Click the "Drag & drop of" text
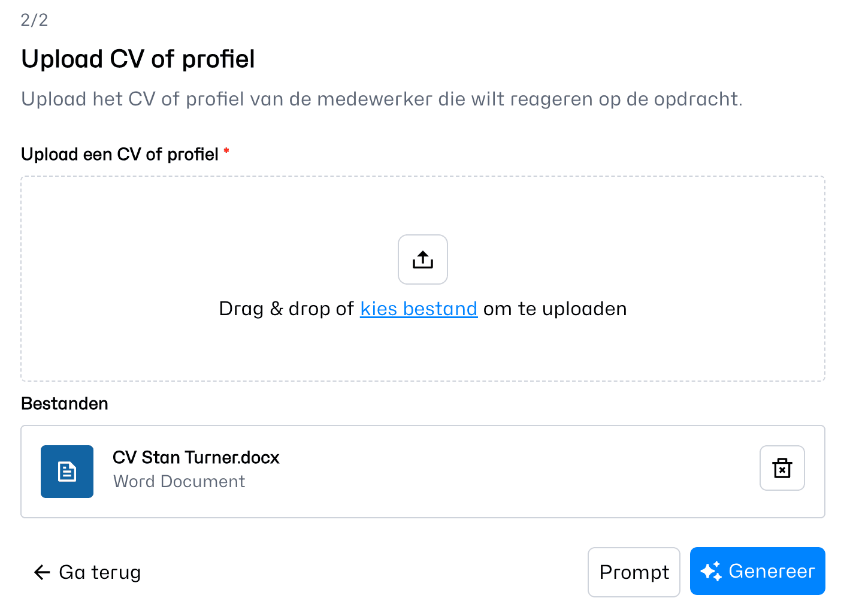Viewport: 853px width, 616px height. pos(286,309)
